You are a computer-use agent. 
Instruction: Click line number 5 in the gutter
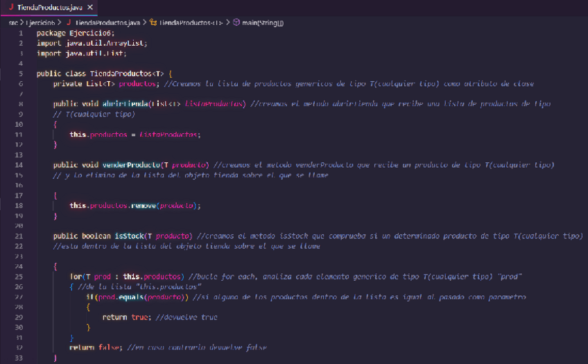pos(21,73)
